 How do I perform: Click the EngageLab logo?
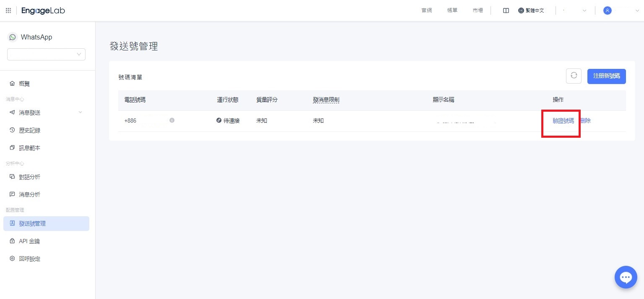coord(43,10)
